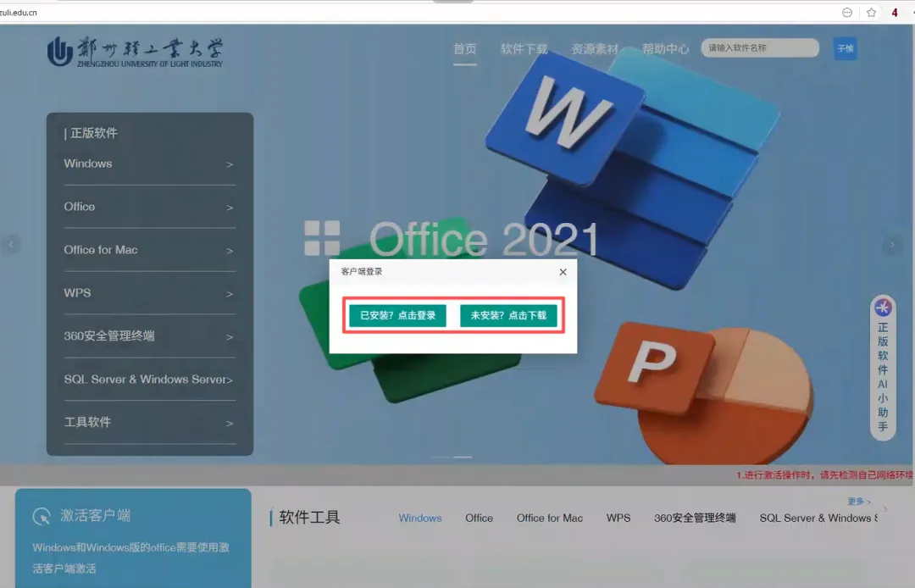Click the Zhengzhou University of Light Industry logo
Screen dimensions: 915x588
coord(135,52)
